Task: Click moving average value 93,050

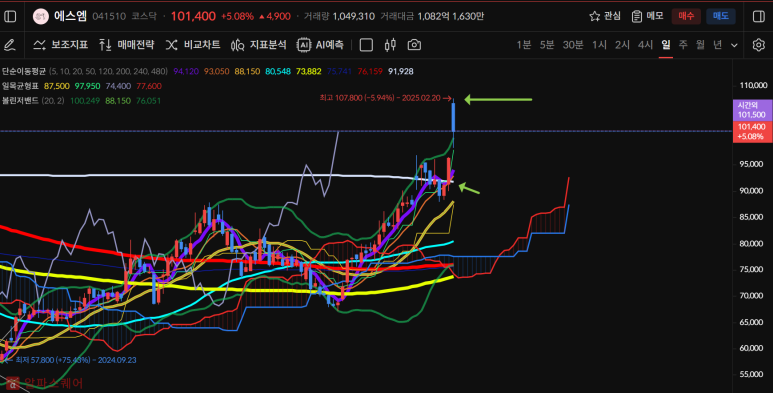Action: pos(216,71)
